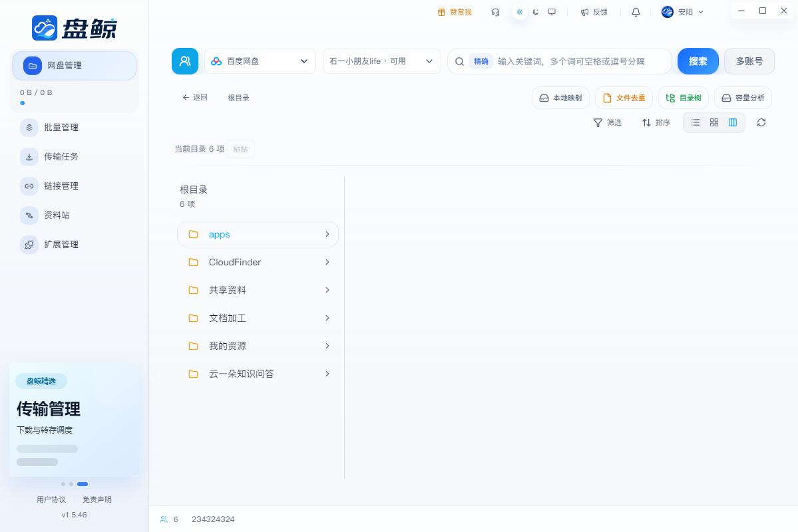The width and height of the screenshot is (798, 532).
Task: Select 网盘管理 in sidebar
Action: (75, 66)
